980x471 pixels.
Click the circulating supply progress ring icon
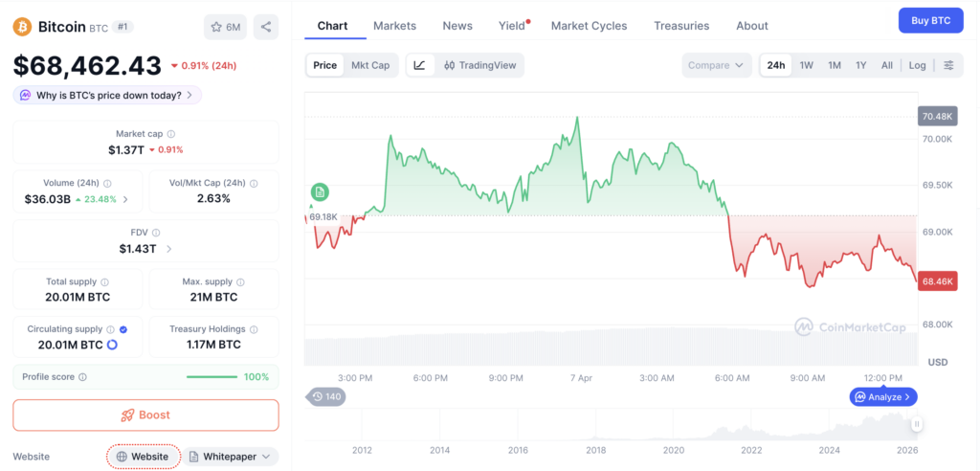pyautogui.click(x=113, y=345)
